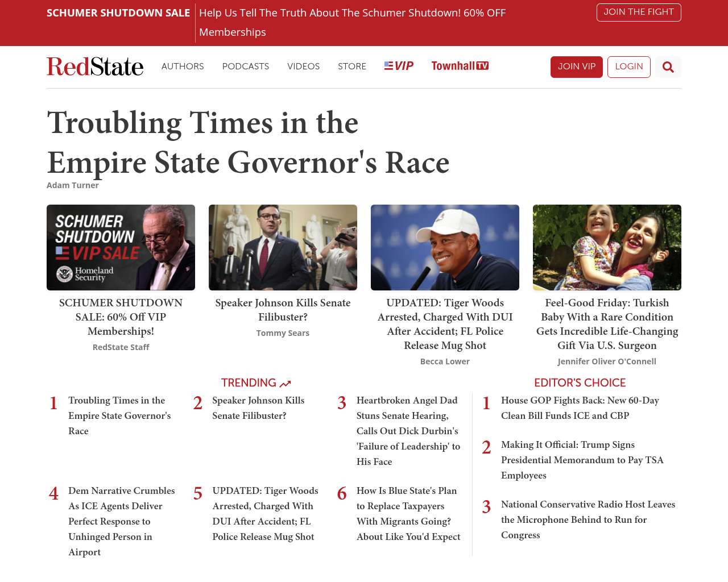Image resolution: width=728 pixels, height=582 pixels.
Task: Read the Troubling Times main headline
Action: (248, 142)
